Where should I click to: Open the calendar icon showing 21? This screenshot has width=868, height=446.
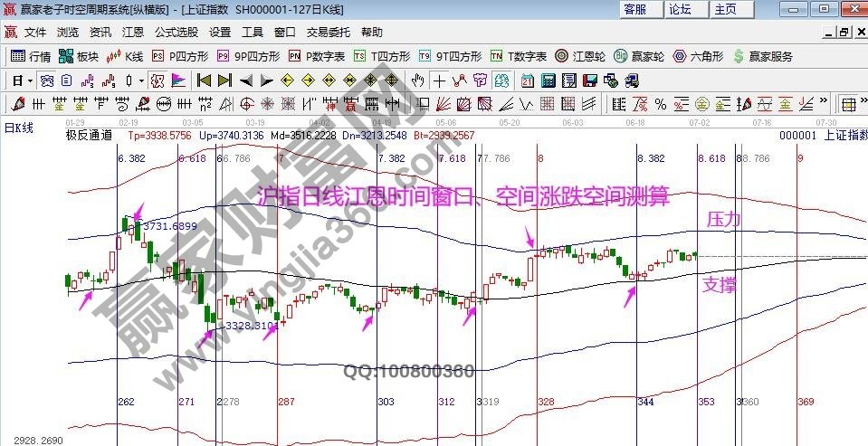(x=527, y=80)
